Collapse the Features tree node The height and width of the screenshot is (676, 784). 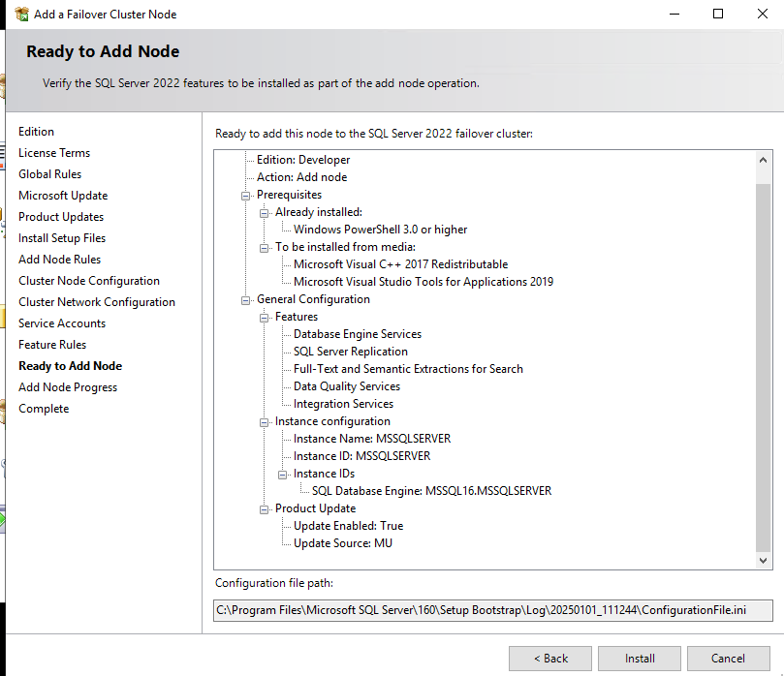click(264, 318)
